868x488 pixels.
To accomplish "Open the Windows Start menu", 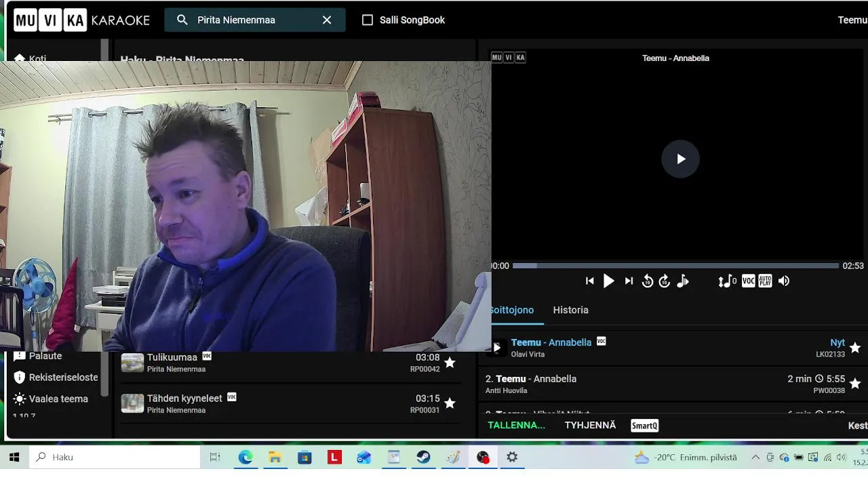I will (x=14, y=457).
